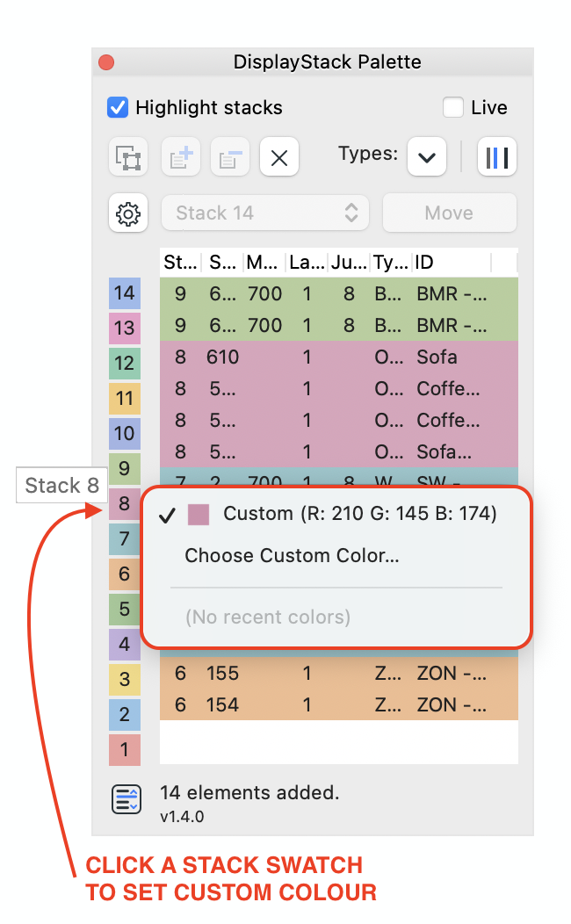Viewport: 571px width, 924px height.
Task: Click the X clear button in toolbar
Action: pyautogui.click(x=279, y=157)
